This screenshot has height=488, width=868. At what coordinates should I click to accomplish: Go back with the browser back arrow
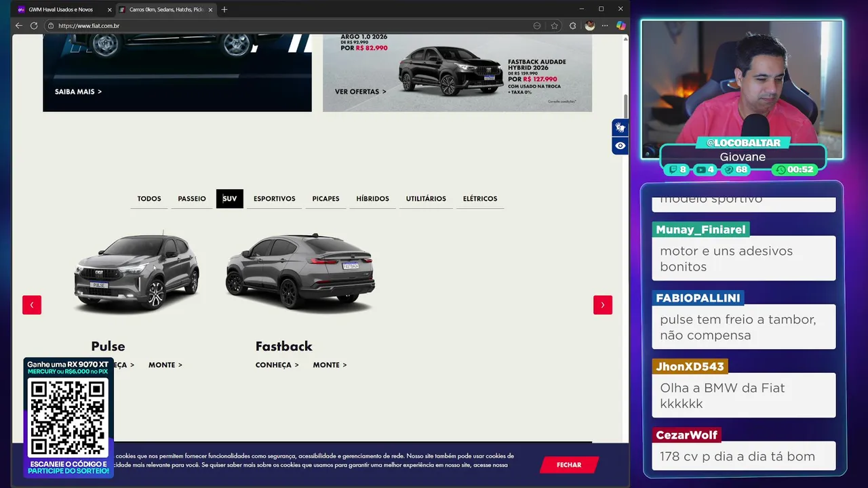pos(19,26)
